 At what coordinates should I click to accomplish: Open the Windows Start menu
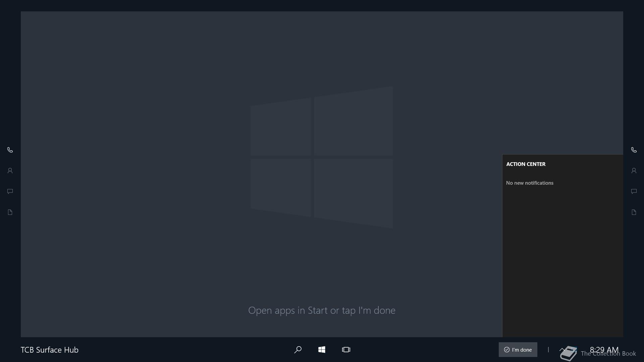[322, 350]
